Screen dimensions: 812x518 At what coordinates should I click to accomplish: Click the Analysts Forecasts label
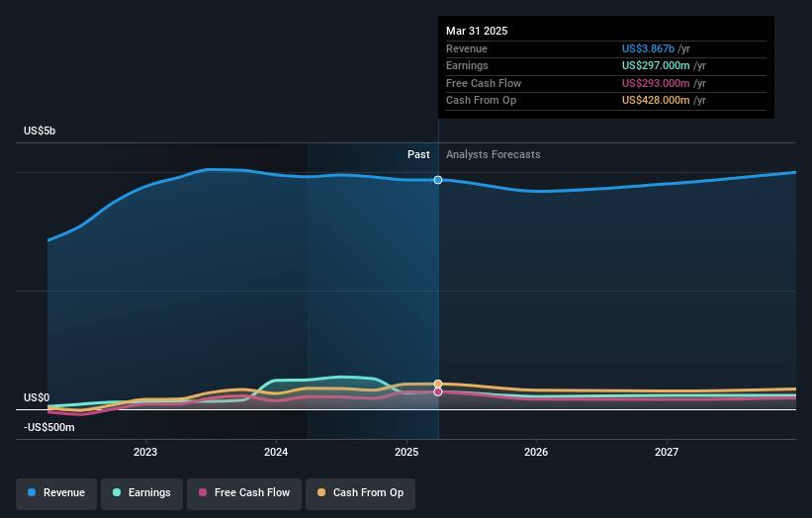pyautogui.click(x=493, y=154)
